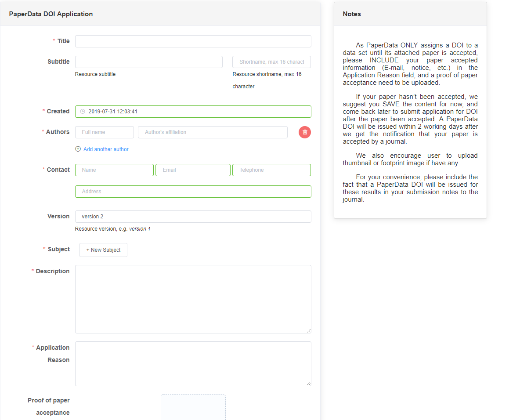Click the Version field containing version 2
The image size is (520, 420).
[x=193, y=217]
